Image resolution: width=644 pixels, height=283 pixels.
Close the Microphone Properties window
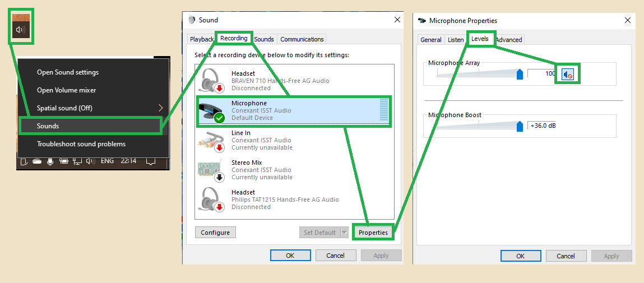pyautogui.click(x=627, y=20)
